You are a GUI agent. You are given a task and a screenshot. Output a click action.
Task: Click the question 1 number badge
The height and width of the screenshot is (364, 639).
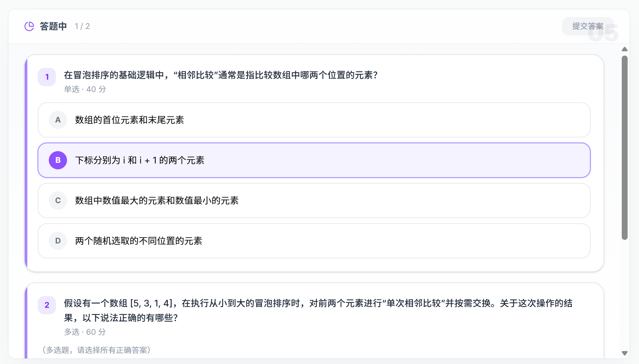pos(47,77)
